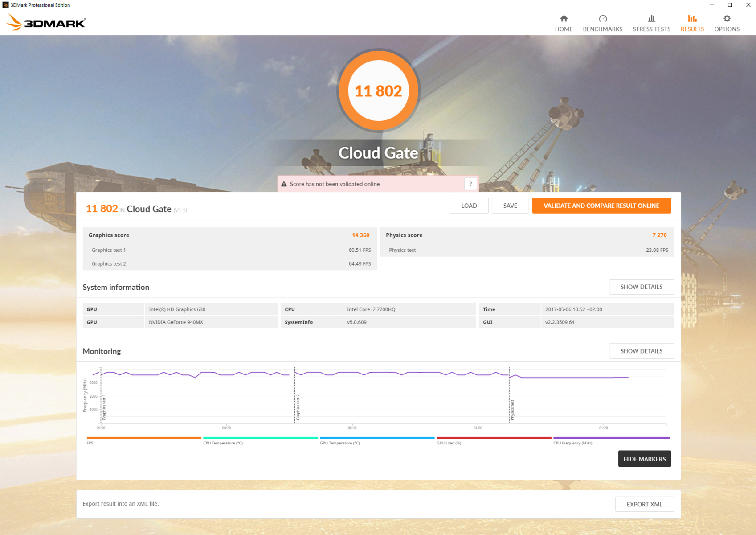Click the Time value 2017-05-06 10:52 +02:00
The image size is (756, 535).
(574, 309)
